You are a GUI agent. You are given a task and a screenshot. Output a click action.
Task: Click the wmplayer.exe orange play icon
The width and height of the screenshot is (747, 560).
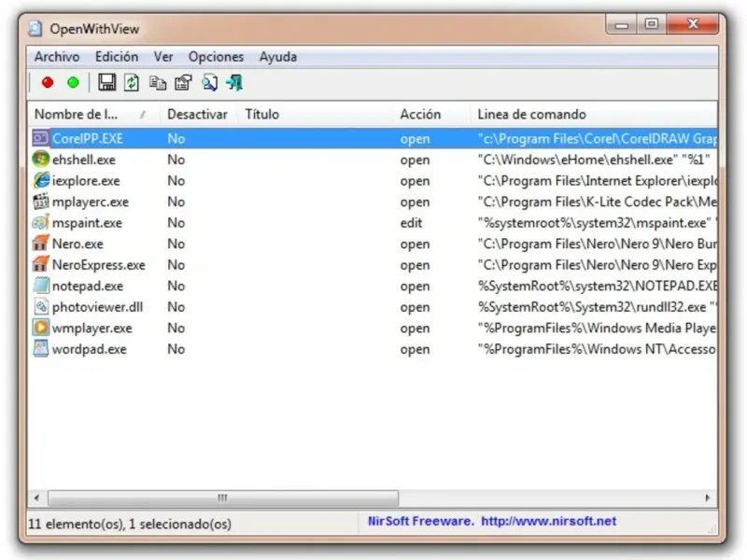click(x=40, y=328)
